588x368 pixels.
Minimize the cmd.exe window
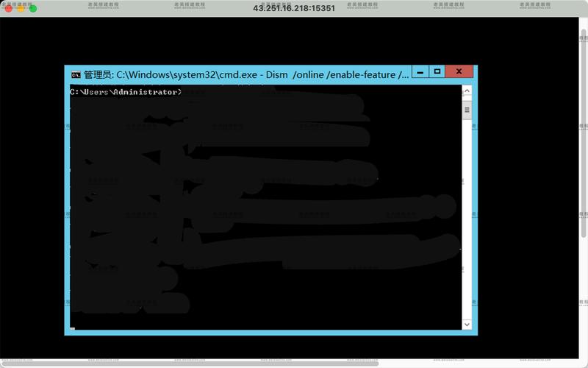pos(420,71)
